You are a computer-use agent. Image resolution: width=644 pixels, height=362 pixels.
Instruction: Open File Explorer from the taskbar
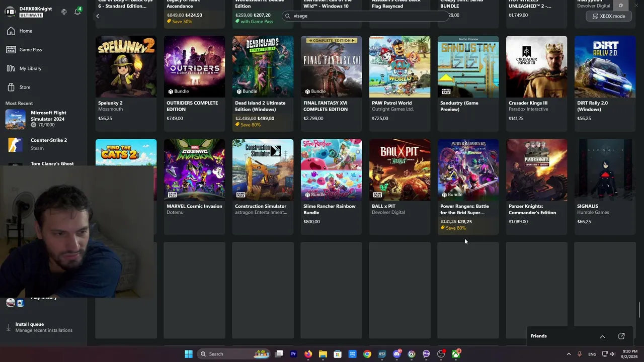[323, 354]
